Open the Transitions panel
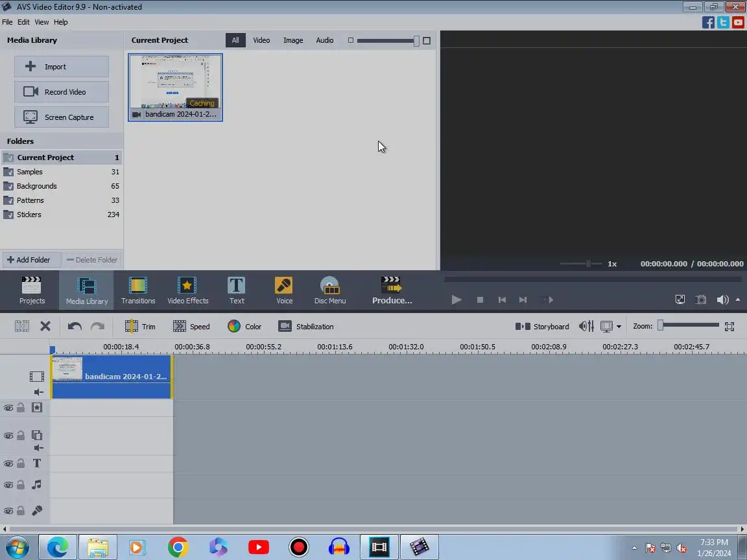 [138, 290]
